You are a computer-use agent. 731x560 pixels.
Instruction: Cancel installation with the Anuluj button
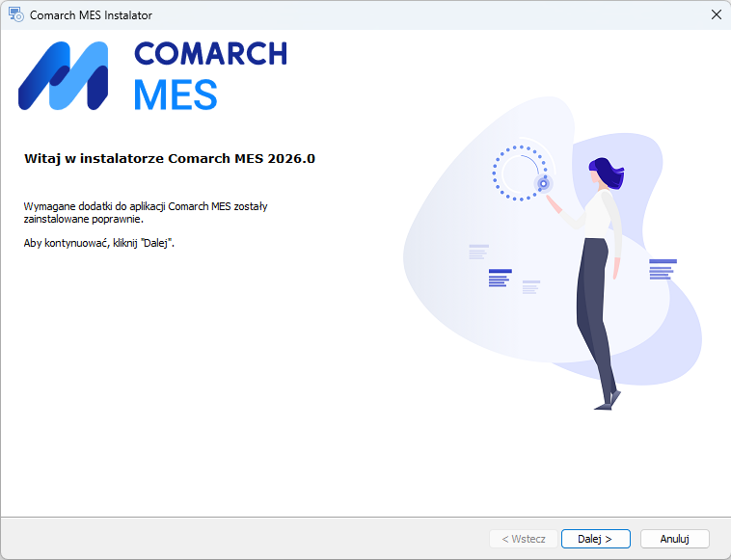click(x=675, y=539)
